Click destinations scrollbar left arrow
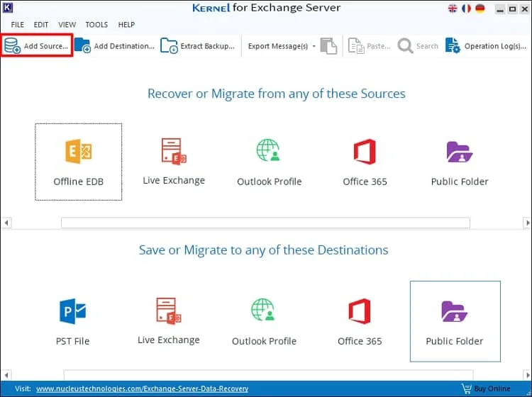The height and width of the screenshot is (397, 532). (6, 375)
